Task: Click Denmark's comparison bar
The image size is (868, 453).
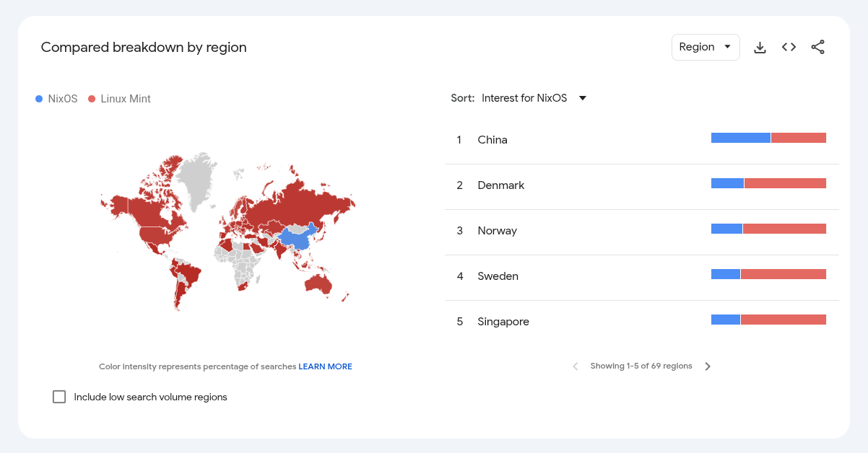Action: pyautogui.click(x=768, y=183)
